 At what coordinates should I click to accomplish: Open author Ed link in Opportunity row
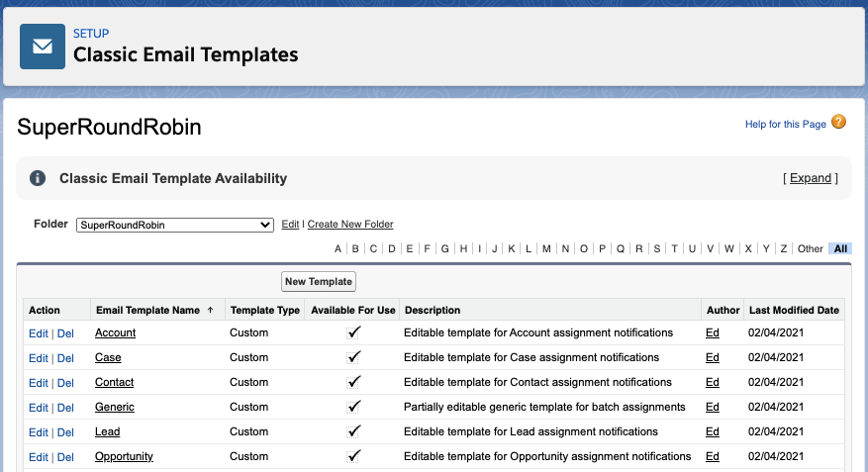pos(713,456)
